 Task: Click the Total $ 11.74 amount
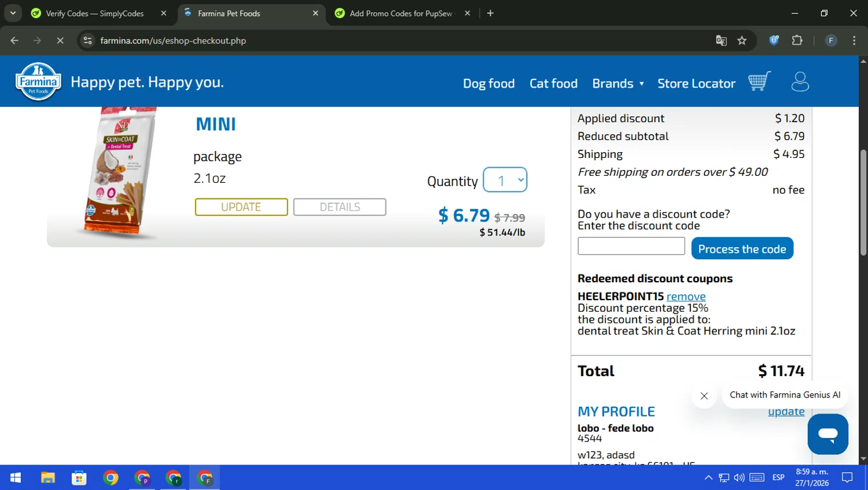pos(781,371)
